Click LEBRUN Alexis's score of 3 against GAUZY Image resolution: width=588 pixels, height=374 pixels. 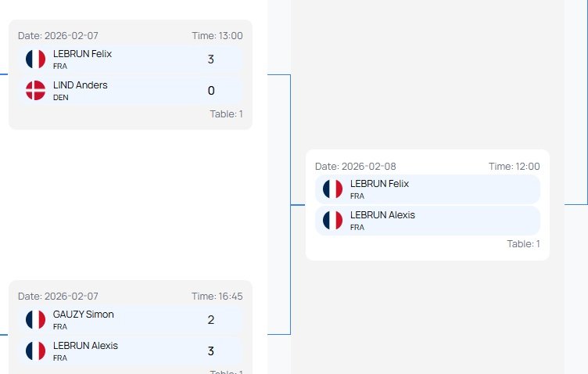pos(211,351)
